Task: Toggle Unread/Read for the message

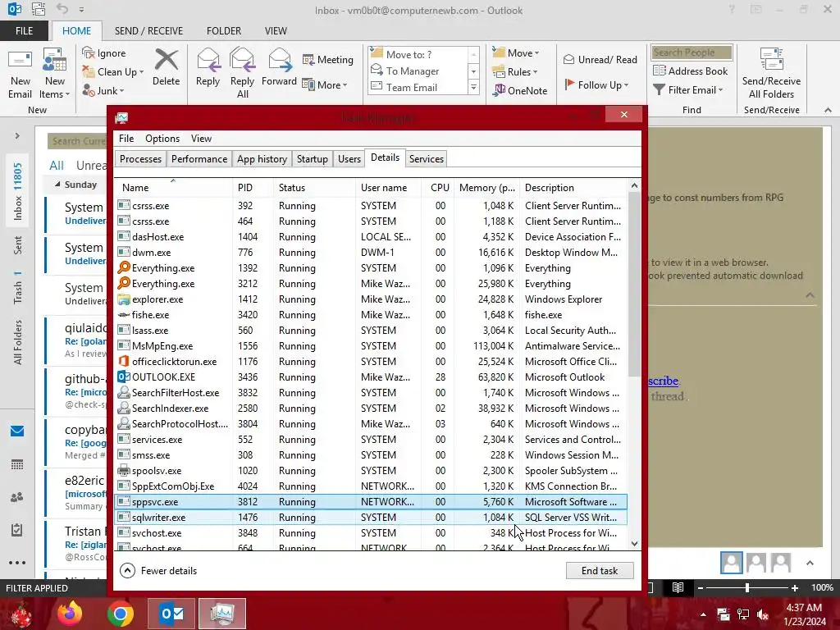Action: coord(600,59)
